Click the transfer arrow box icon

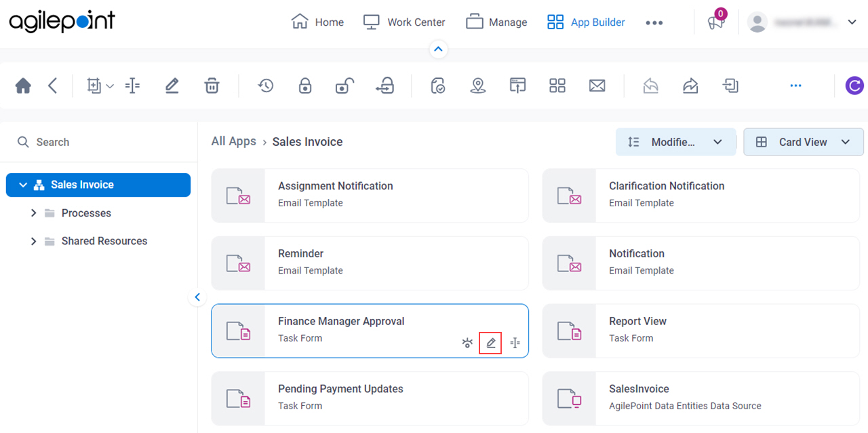tap(384, 86)
